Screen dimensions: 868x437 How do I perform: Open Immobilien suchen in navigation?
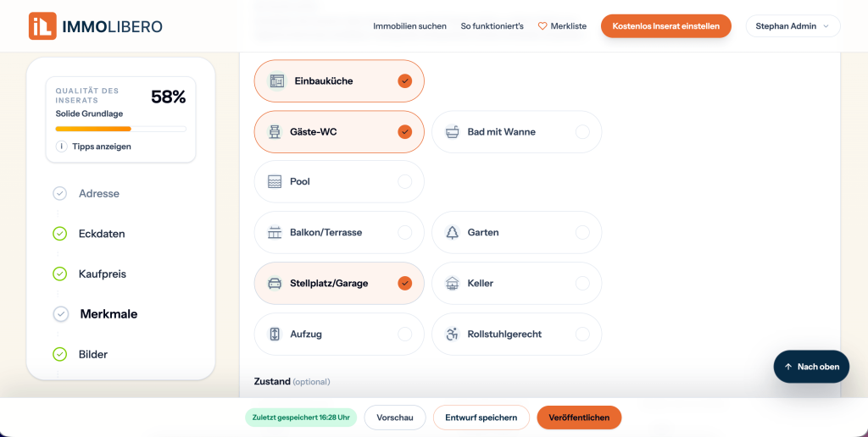tap(409, 26)
